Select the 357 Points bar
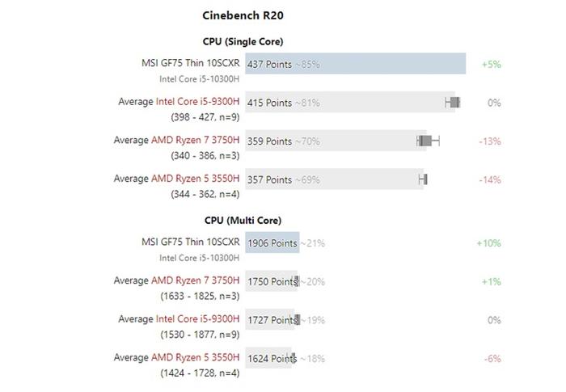This screenshot has width=566, height=392. tap(334, 179)
